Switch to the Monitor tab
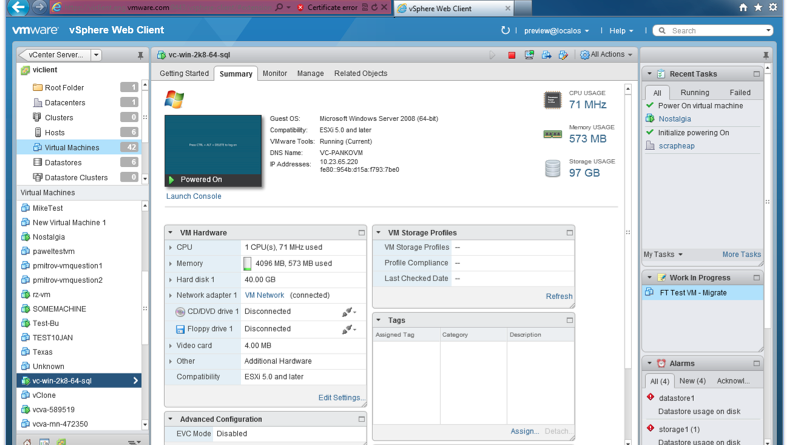This screenshot has width=787, height=445. click(x=275, y=73)
